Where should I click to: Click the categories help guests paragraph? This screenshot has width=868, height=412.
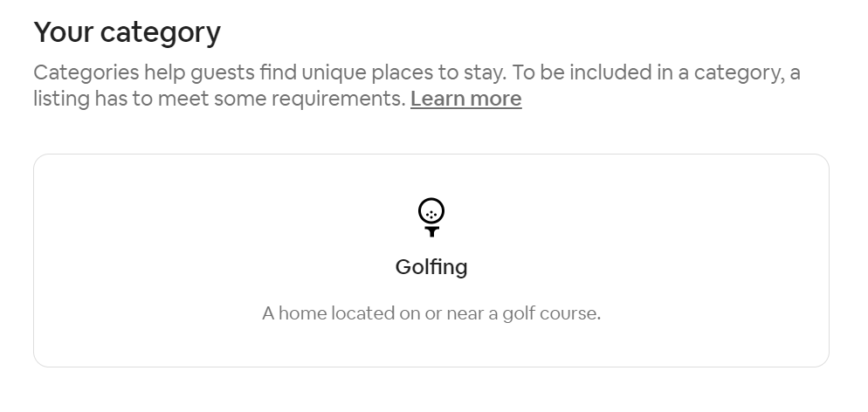coord(417,86)
